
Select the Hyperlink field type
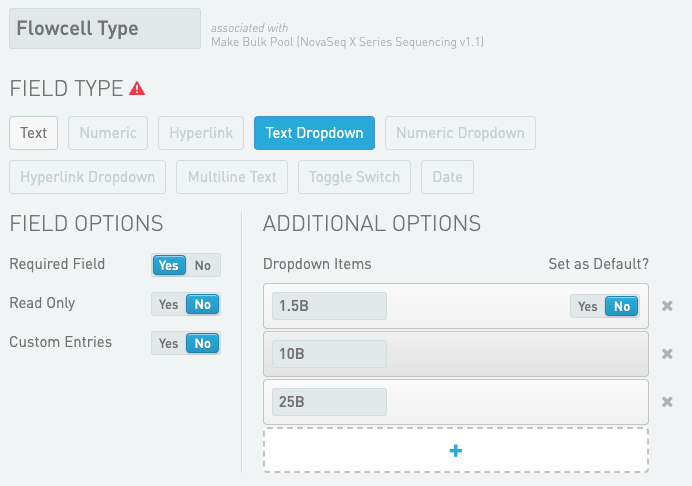(201, 133)
